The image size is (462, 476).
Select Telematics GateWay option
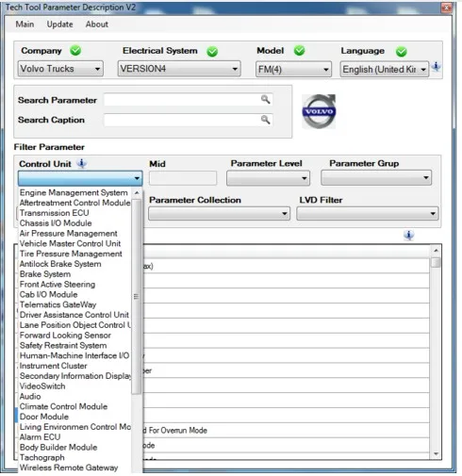pyautogui.click(x=74, y=304)
